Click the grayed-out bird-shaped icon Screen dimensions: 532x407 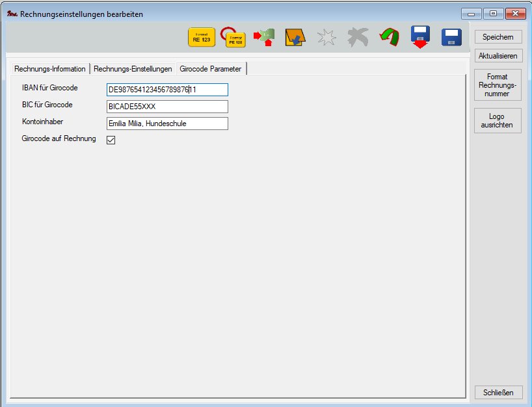[357, 38]
